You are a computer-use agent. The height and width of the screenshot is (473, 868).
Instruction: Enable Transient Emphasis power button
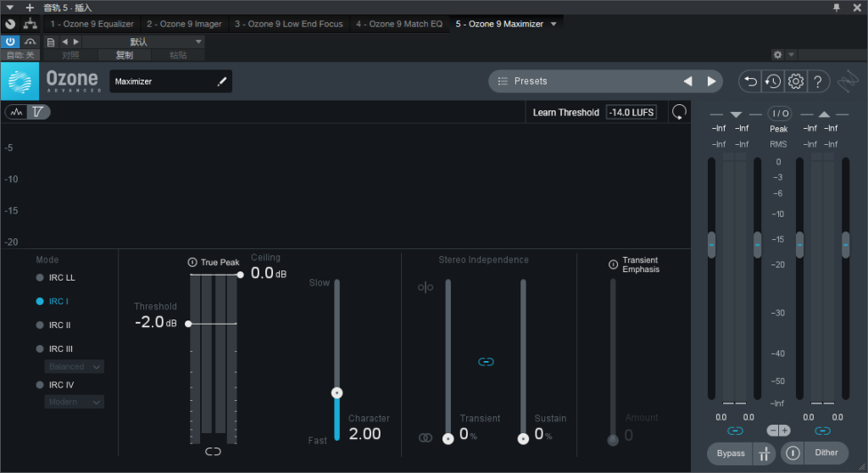point(613,264)
